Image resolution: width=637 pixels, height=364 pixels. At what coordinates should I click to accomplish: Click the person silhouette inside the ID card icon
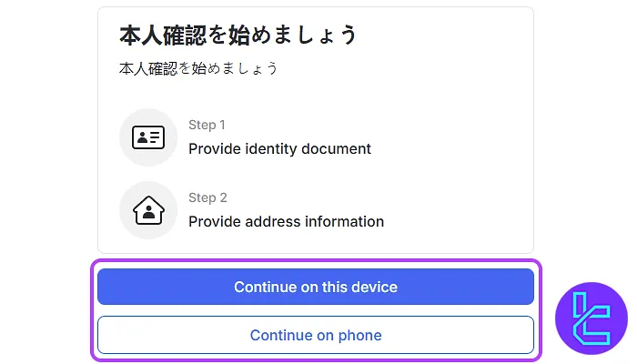142,137
